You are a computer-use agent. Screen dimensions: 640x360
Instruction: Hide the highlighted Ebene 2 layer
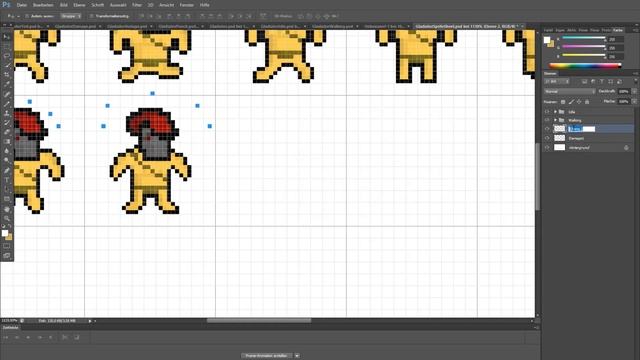pos(547,129)
